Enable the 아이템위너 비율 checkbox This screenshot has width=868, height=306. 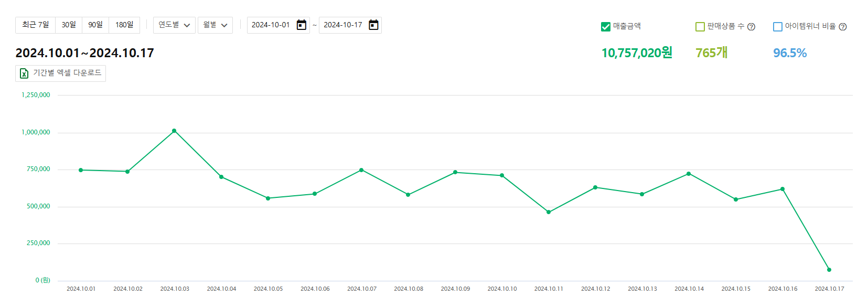(778, 27)
